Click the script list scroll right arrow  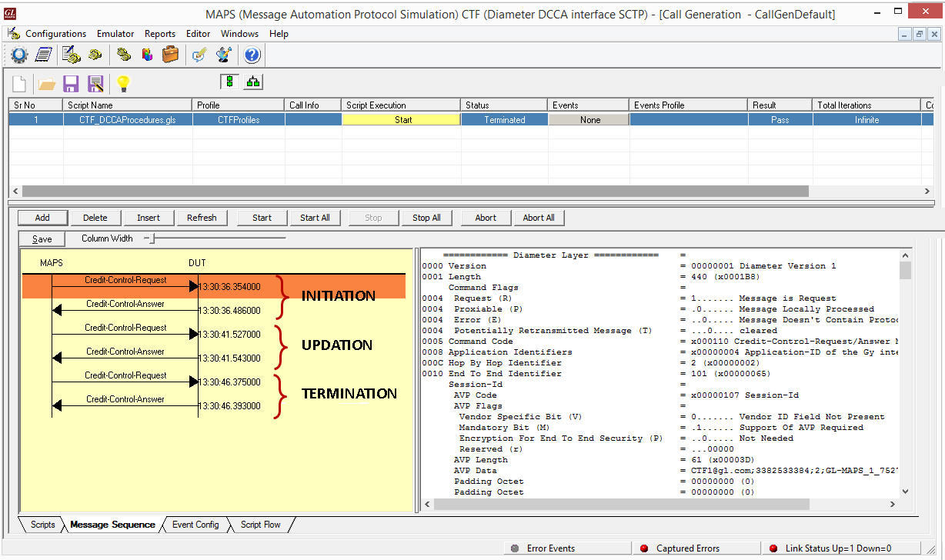click(x=927, y=191)
